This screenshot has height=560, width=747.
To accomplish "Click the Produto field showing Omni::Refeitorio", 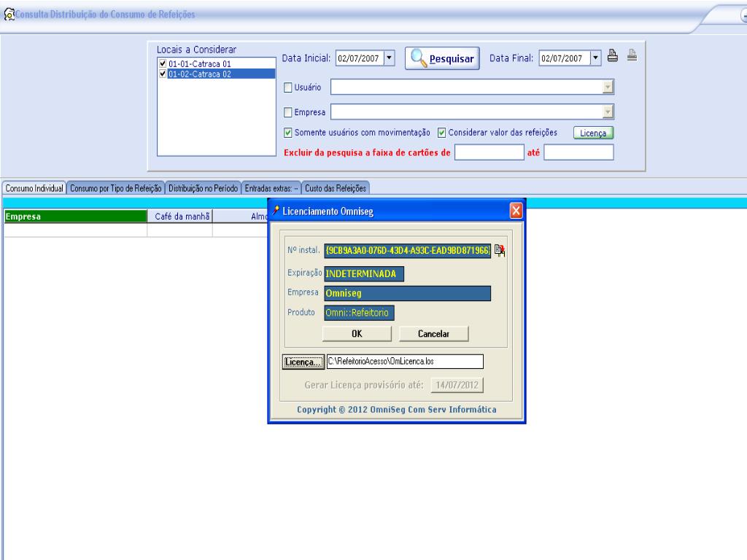I will point(359,313).
